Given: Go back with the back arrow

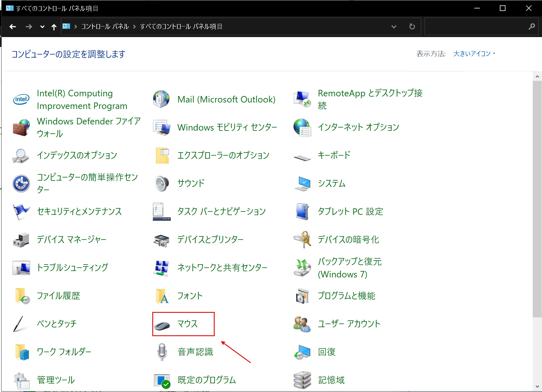Looking at the screenshot, I should coord(13,27).
